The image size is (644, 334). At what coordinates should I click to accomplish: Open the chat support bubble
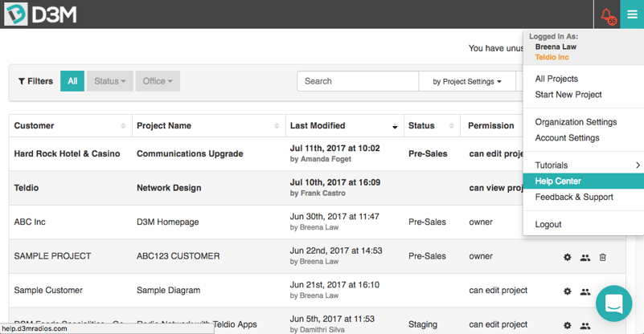[x=614, y=303]
